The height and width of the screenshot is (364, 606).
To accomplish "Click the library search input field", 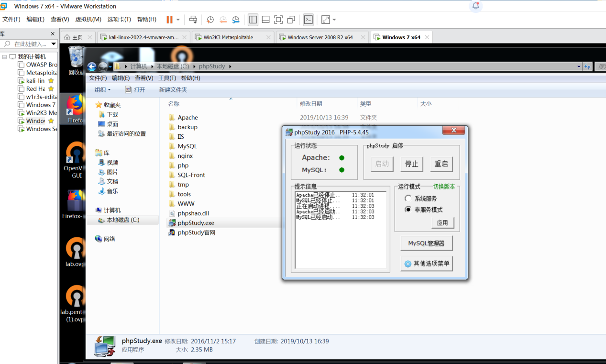I will click(x=30, y=44).
